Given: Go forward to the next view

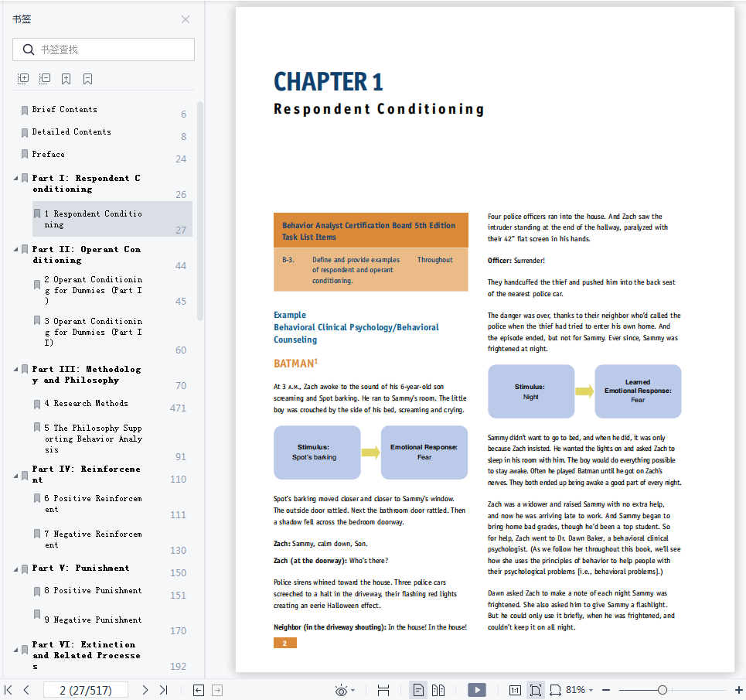Looking at the screenshot, I should coord(217,690).
